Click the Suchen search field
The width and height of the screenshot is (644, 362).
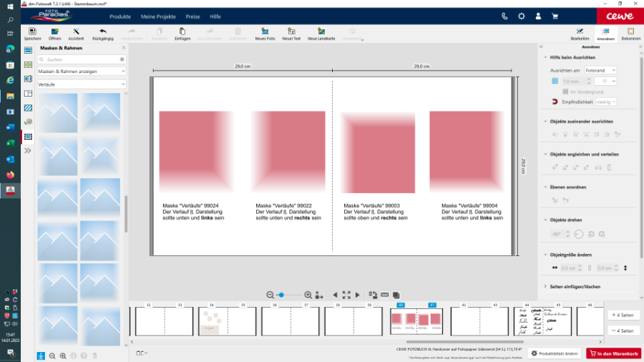pyautogui.click(x=80, y=59)
